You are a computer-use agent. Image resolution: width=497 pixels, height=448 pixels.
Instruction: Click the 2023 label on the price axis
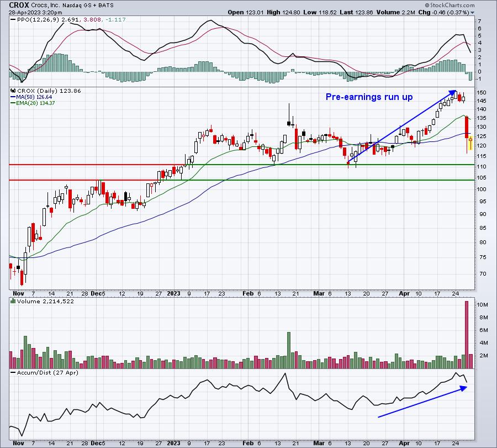173,293
